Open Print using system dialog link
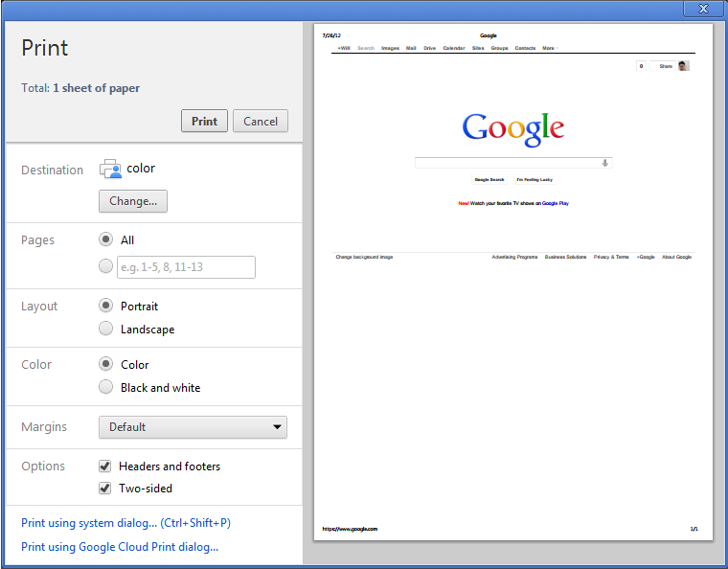The image size is (728, 569). click(125, 523)
